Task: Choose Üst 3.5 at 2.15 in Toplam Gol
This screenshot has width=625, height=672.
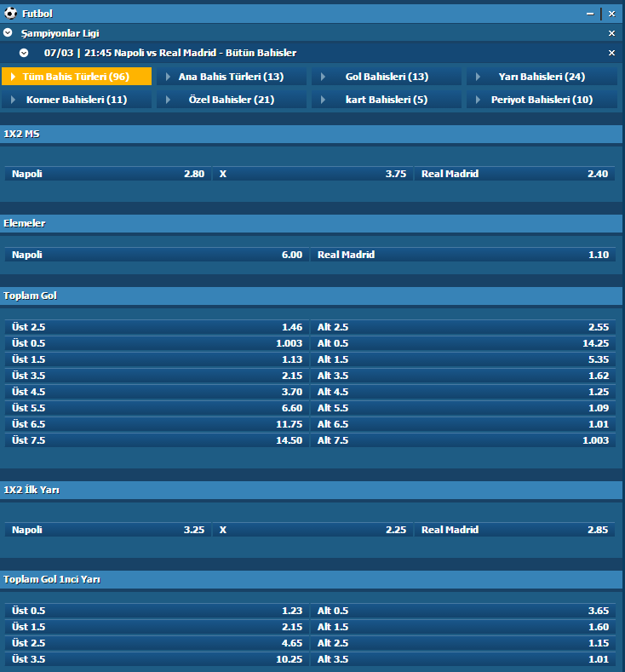Action: point(157,376)
